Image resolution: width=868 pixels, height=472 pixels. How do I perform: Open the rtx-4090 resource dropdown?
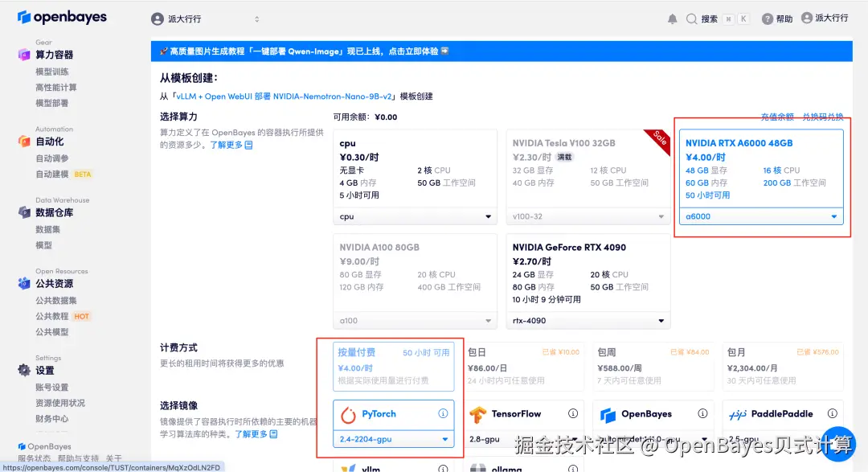[588, 321]
